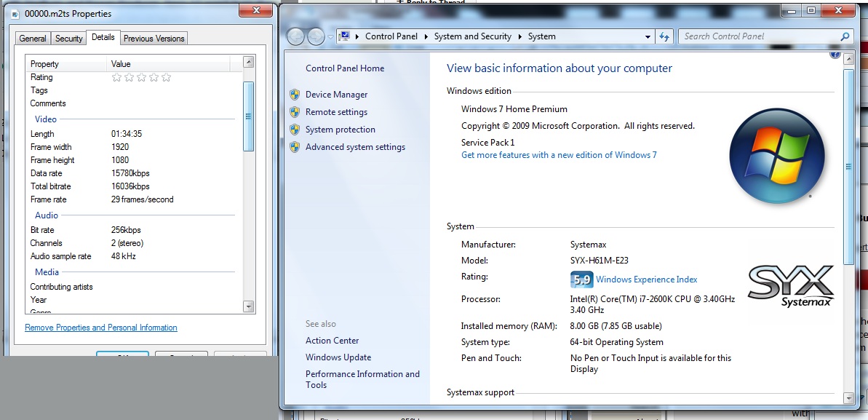Click the System window scroll down arrow
The height and width of the screenshot is (420, 868).
[x=848, y=397]
